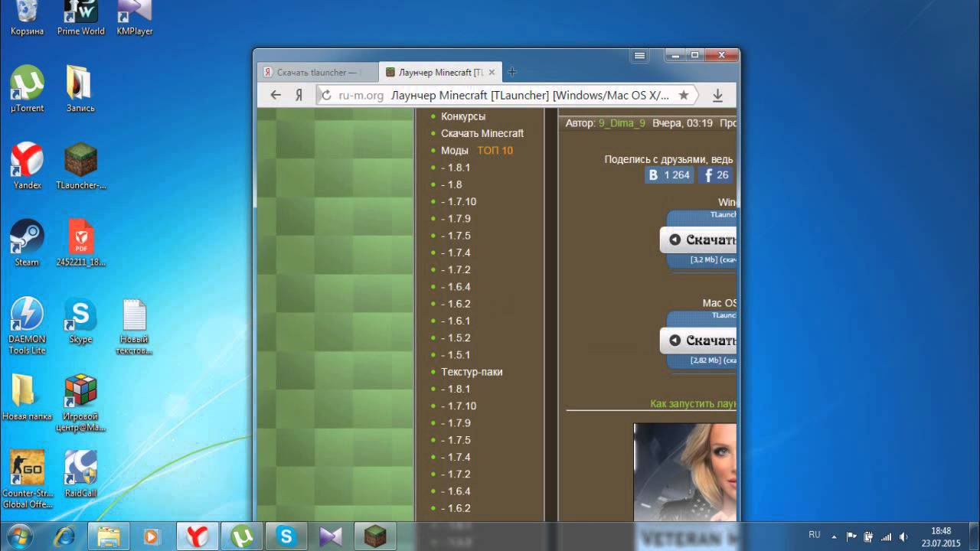Open the Action Center flag tray icon
Image resolution: width=980 pixels, height=551 pixels.
(x=851, y=537)
